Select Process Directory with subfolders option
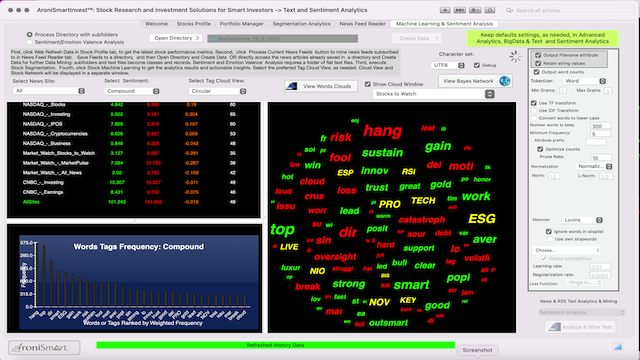This screenshot has height=360, width=640. click(x=29, y=35)
